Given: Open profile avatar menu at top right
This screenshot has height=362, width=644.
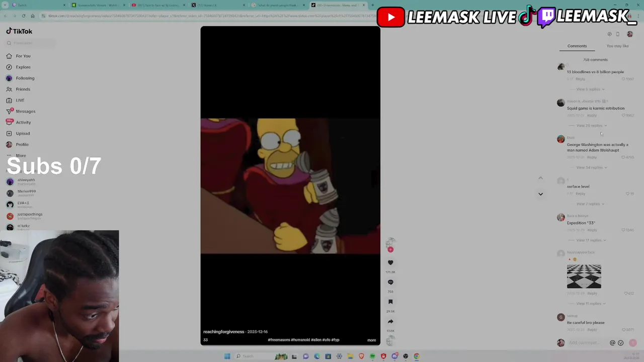Looking at the screenshot, I should coord(630,34).
